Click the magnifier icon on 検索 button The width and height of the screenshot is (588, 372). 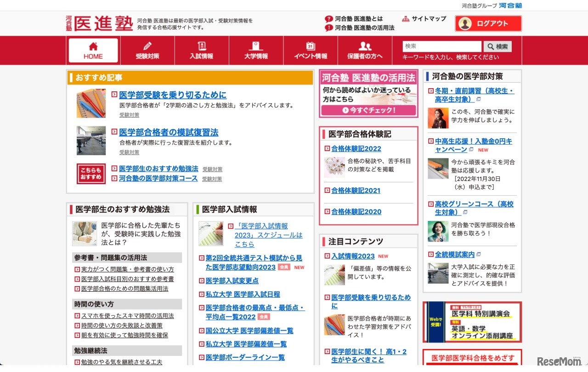tap(491, 46)
